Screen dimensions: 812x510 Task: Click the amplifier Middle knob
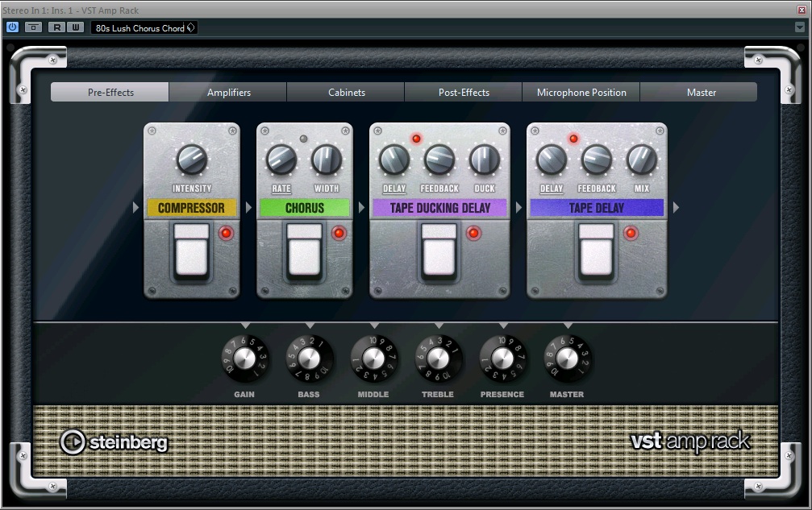tap(373, 359)
